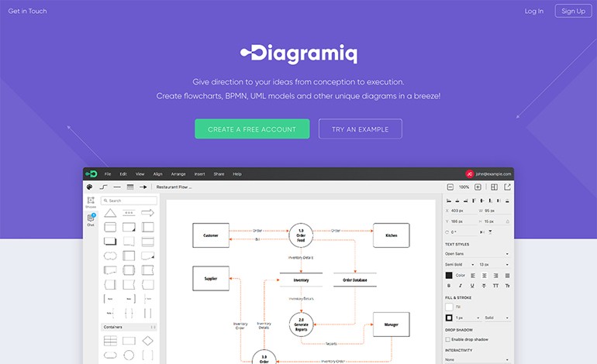
Task: Align text left in Text Styles
Action: 473,276
